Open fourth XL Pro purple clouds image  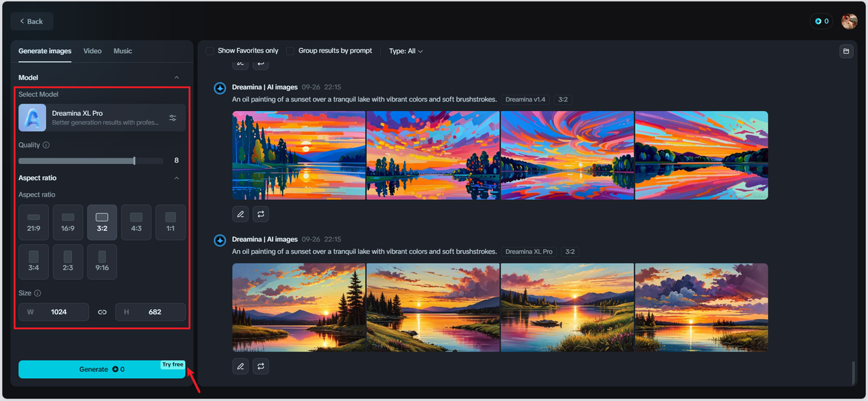[x=701, y=308]
